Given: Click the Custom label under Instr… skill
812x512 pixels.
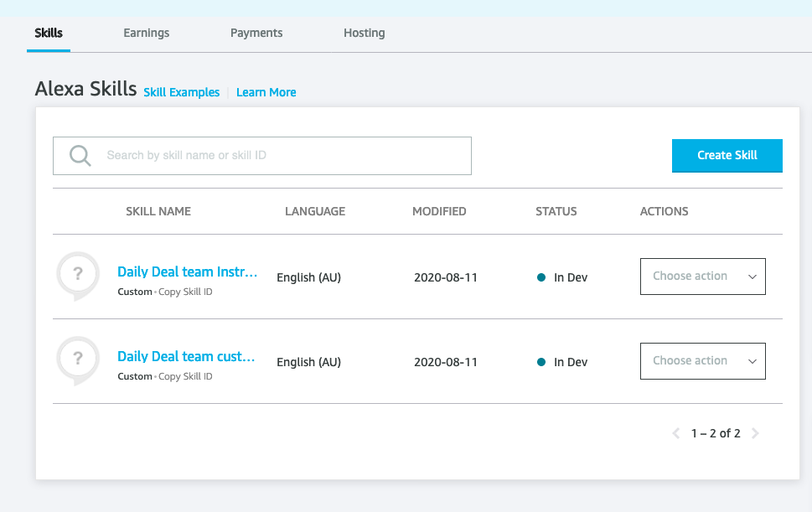Looking at the screenshot, I should click(135, 292).
